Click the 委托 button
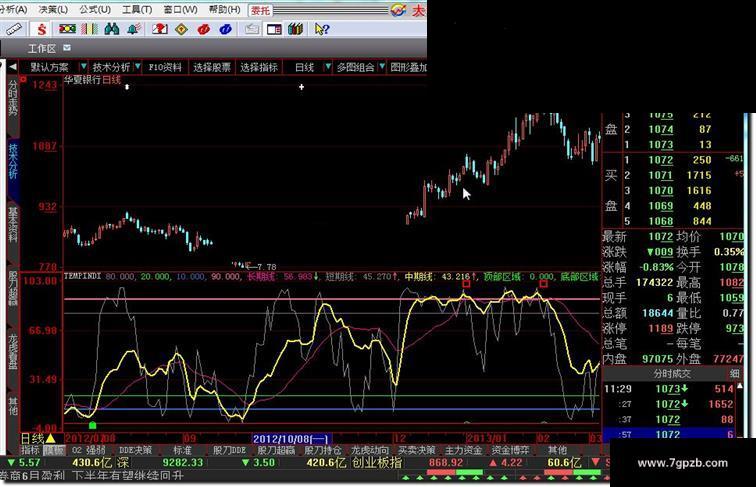 coord(260,10)
